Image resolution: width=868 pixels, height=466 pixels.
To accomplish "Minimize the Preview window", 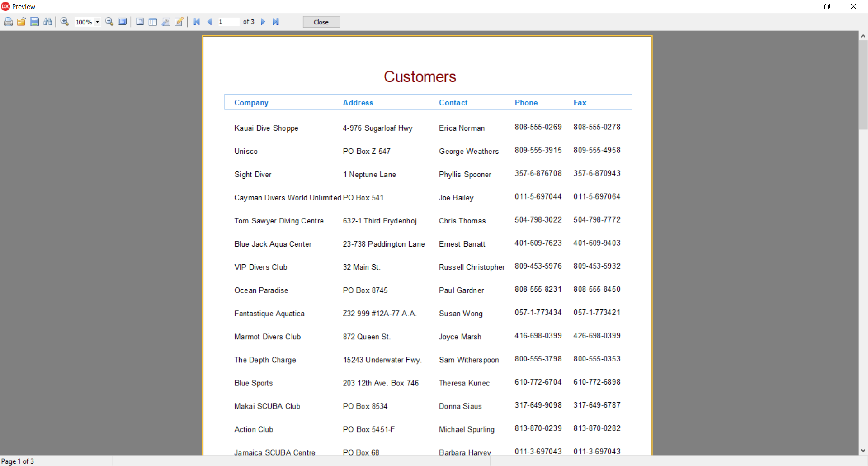I will click(801, 6).
